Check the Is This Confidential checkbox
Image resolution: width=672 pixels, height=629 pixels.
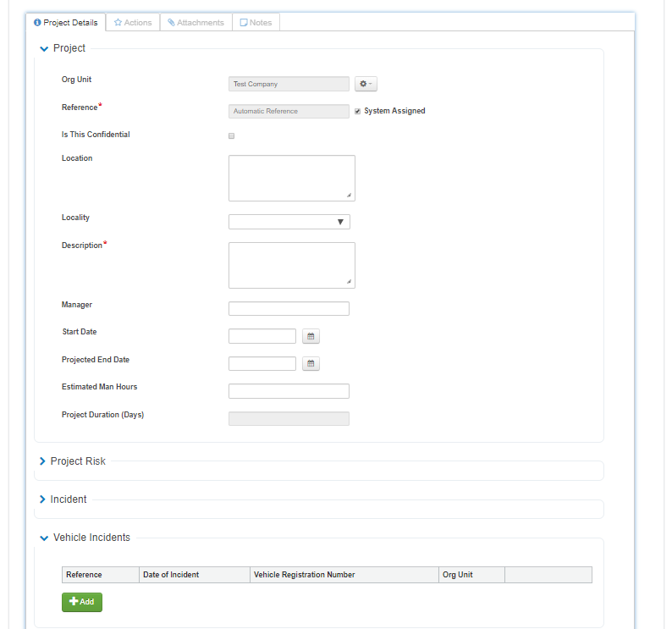click(x=231, y=136)
